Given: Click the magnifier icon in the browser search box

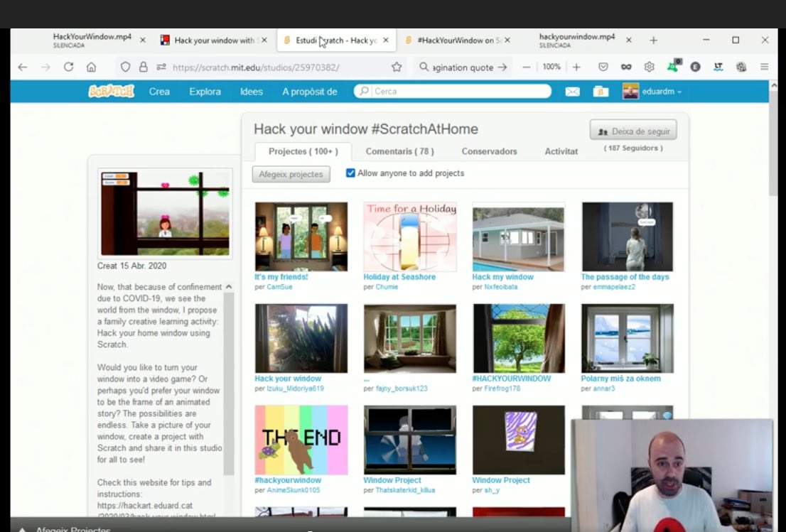Looking at the screenshot, I should pos(424,67).
